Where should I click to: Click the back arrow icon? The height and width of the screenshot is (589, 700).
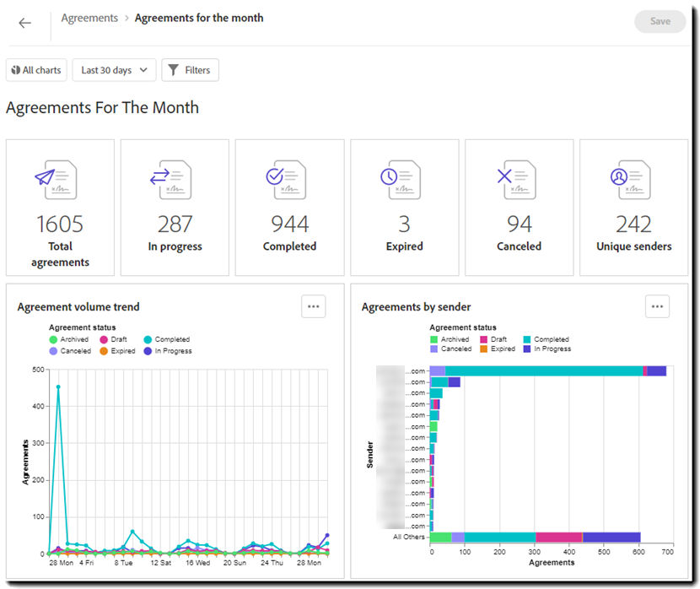(24, 23)
